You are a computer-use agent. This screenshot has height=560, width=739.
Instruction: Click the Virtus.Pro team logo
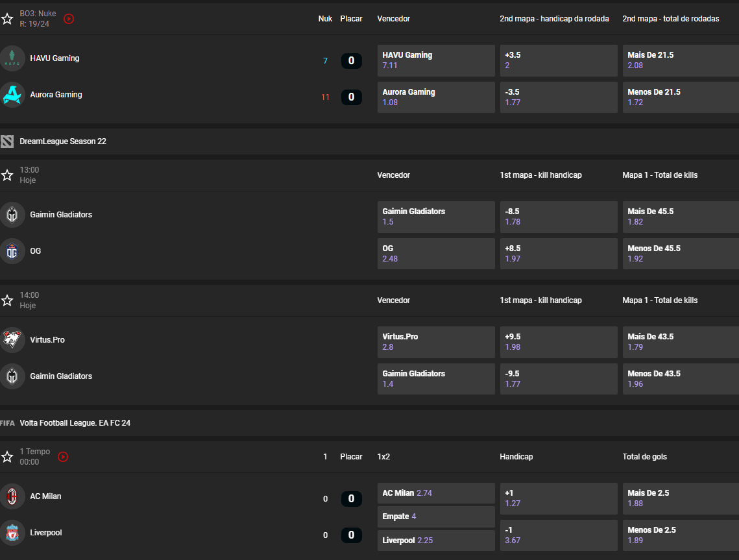tap(13, 339)
